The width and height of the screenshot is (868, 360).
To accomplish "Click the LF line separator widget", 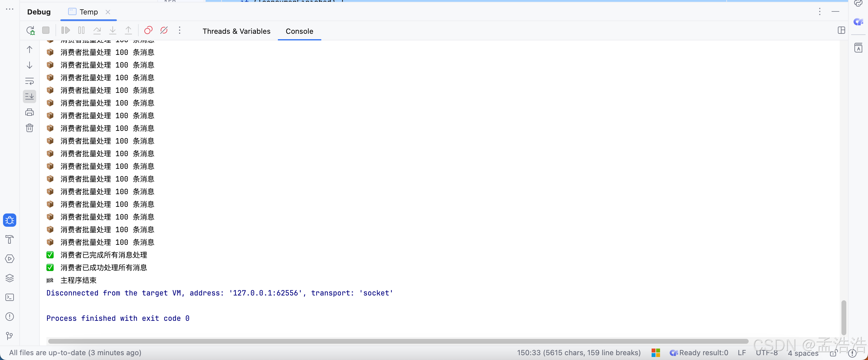I will click(x=741, y=352).
